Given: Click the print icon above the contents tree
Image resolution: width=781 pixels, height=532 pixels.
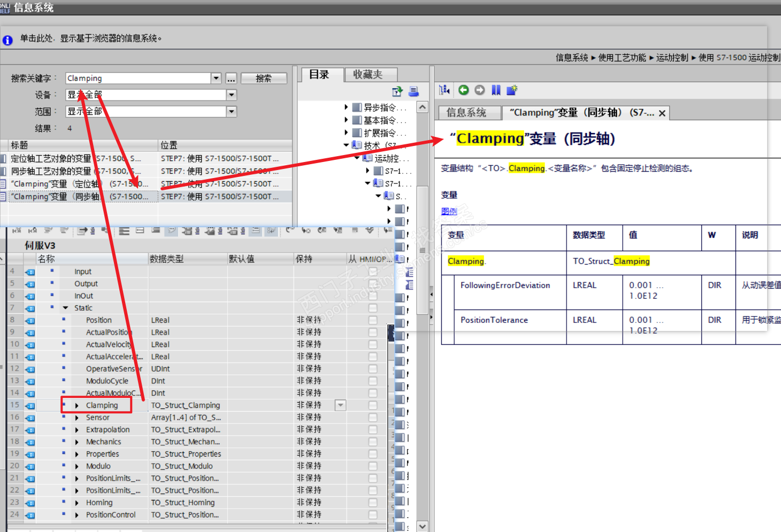Looking at the screenshot, I should [414, 91].
